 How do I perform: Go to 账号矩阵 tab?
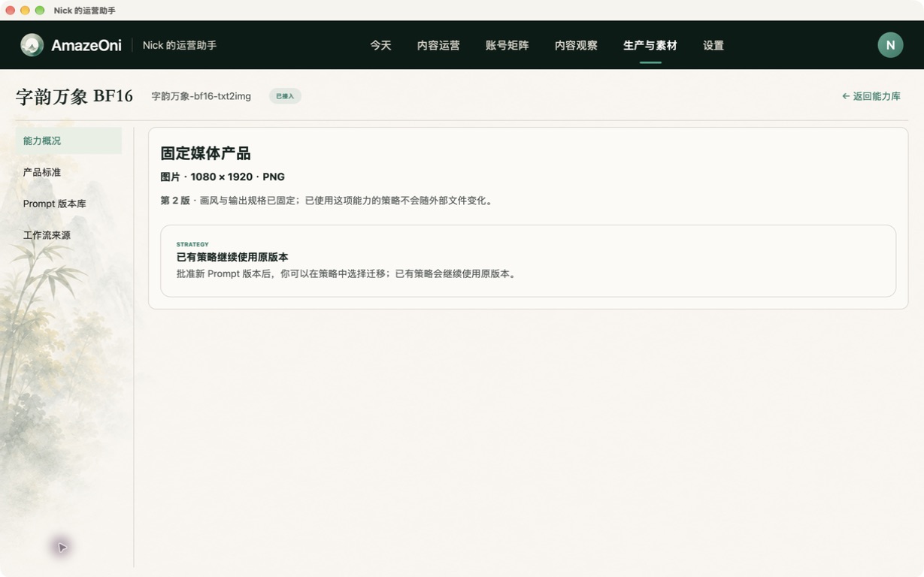[x=507, y=45]
